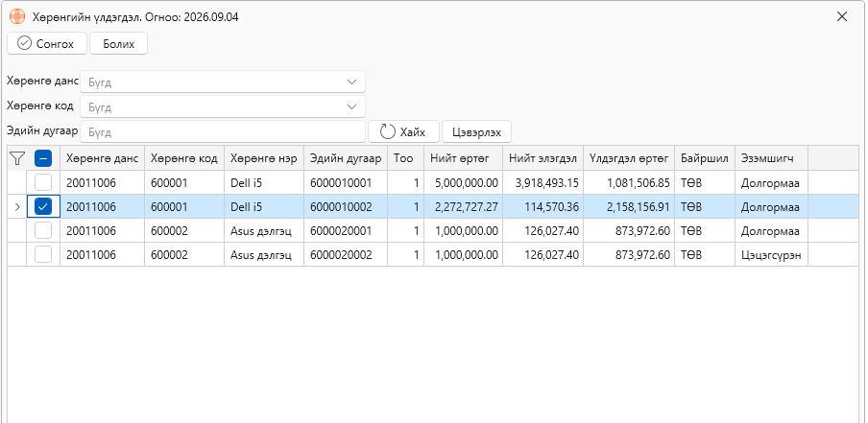This screenshot has height=423, width=868.
Task: Click depreciation value 3,918,493.15
Action: coord(543,182)
